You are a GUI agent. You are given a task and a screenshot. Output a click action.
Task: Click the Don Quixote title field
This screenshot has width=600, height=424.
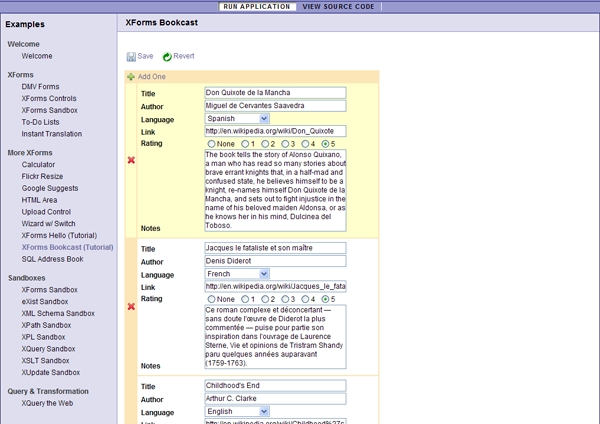pos(274,93)
